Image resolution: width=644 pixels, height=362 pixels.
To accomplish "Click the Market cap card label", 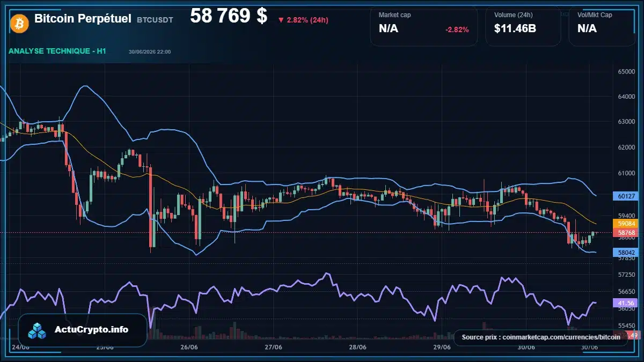I will click(394, 15).
